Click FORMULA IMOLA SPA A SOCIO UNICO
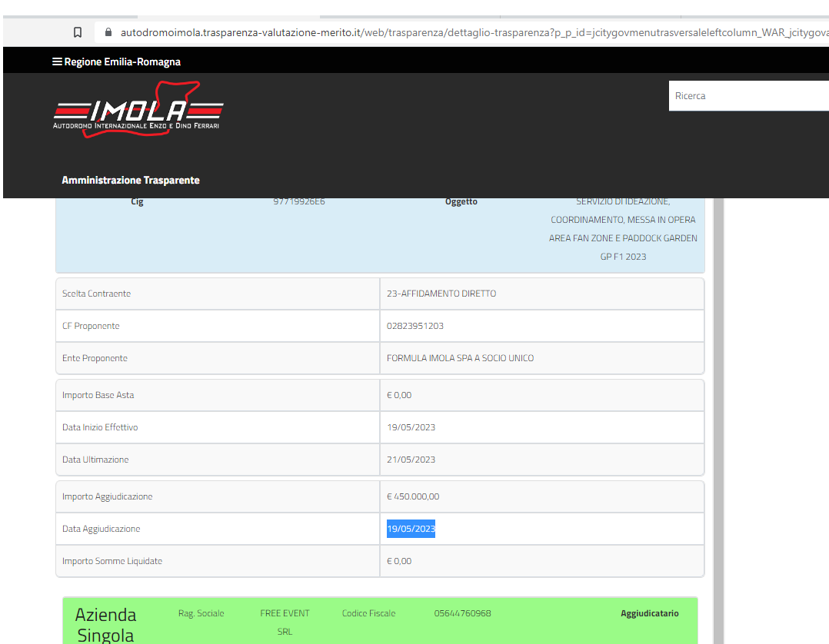The height and width of the screenshot is (644, 829). (x=460, y=358)
